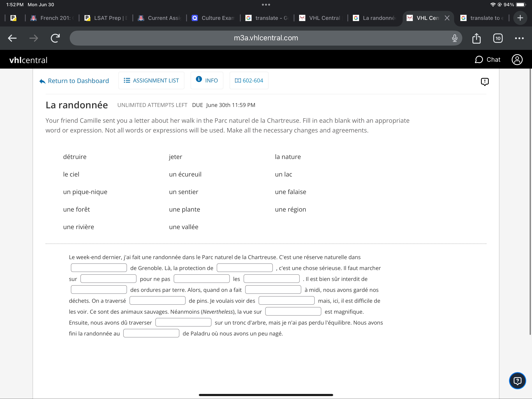
Task: Click the INFO button
Action: coord(207,80)
